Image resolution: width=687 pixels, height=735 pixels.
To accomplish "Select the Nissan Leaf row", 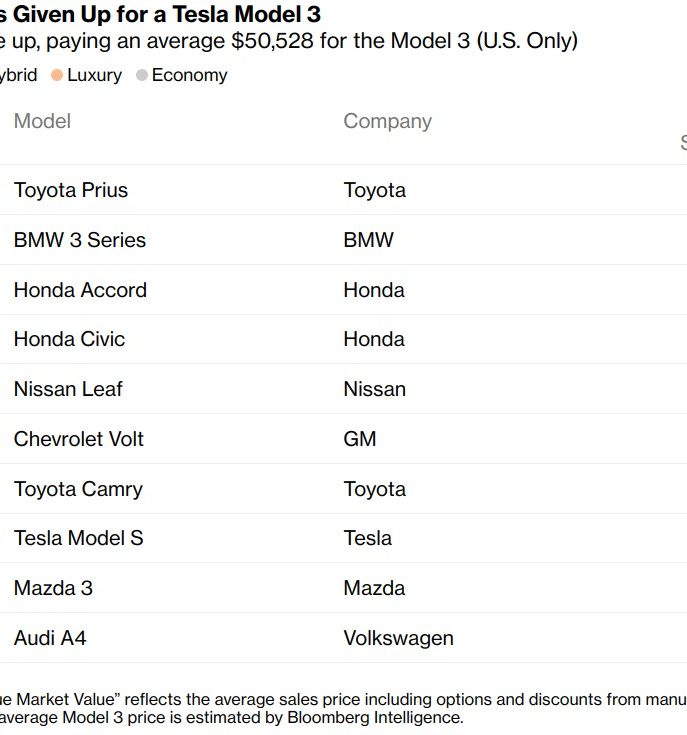I will coord(344,389).
